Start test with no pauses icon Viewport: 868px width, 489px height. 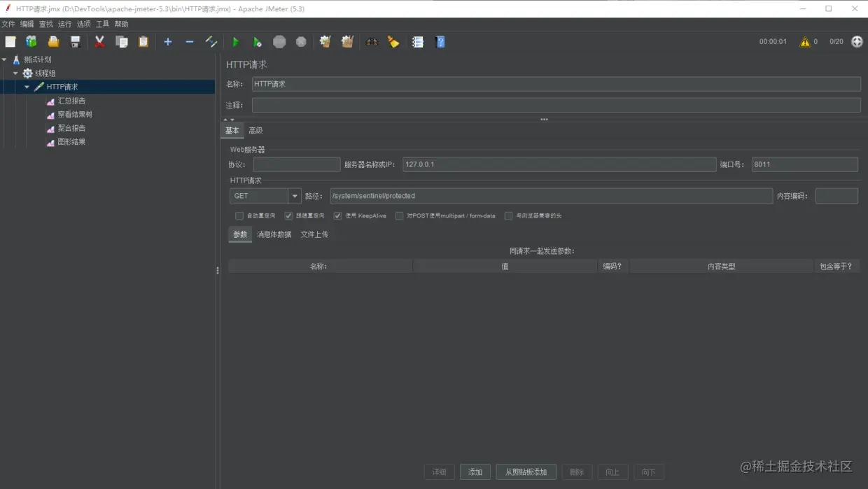(x=258, y=42)
